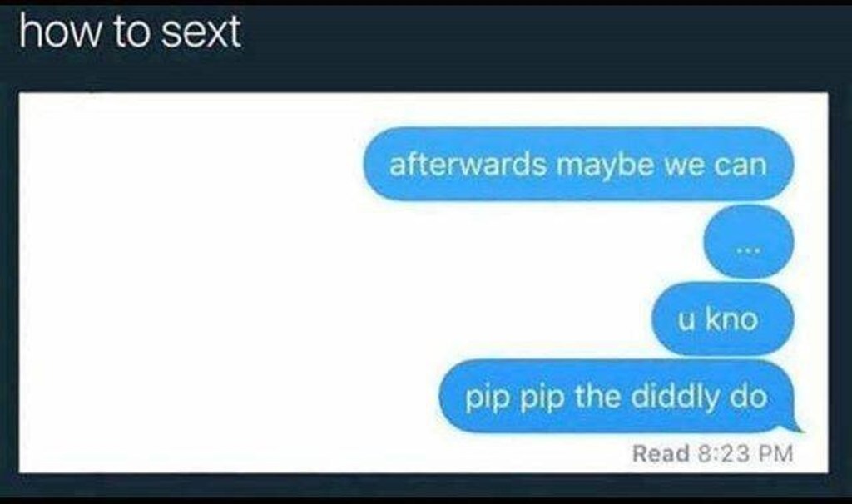Click the word 'kno' in third bubble
Screen dimensions: 852x504
(732, 319)
